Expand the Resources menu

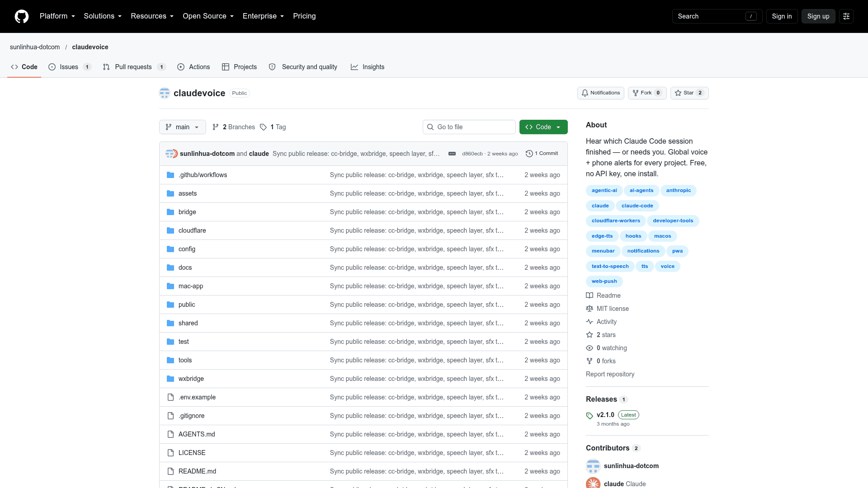(152, 16)
